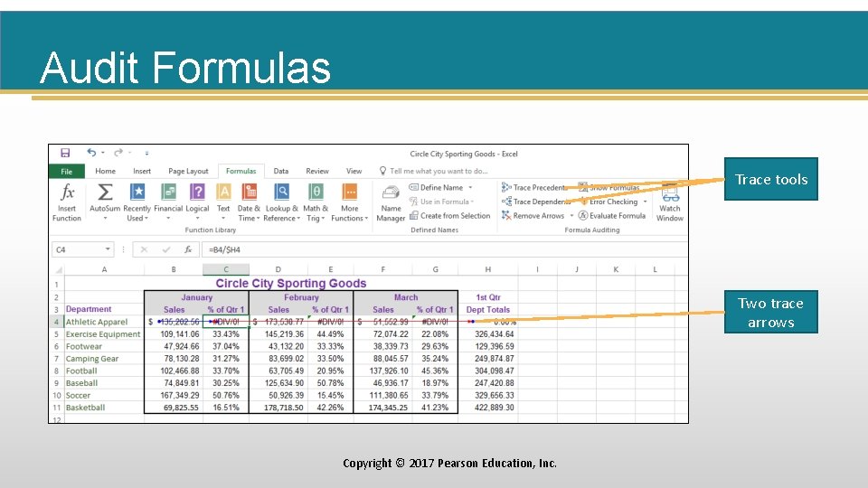Image resolution: width=868 pixels, height=488 pixels.
Task: Click the Save icon in quick access toolbar
Action: pyautogui.click(x=65, y=153)
